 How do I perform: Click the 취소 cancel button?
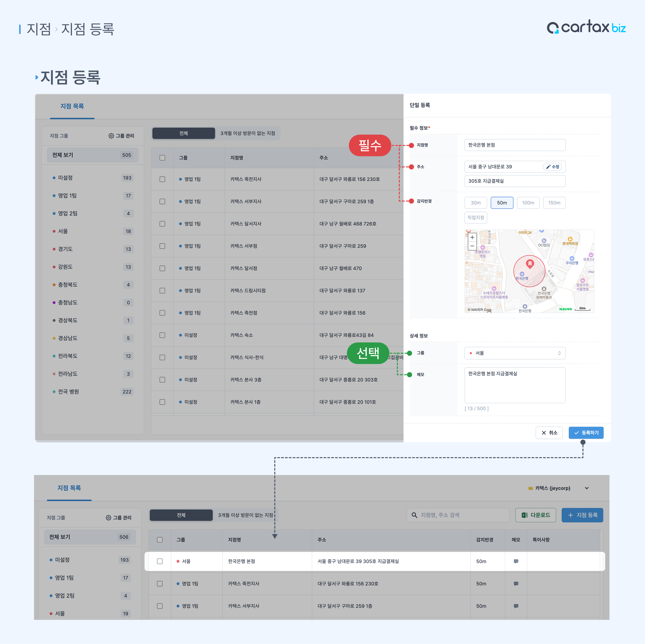pyautogui.click(x=549, y=433)
